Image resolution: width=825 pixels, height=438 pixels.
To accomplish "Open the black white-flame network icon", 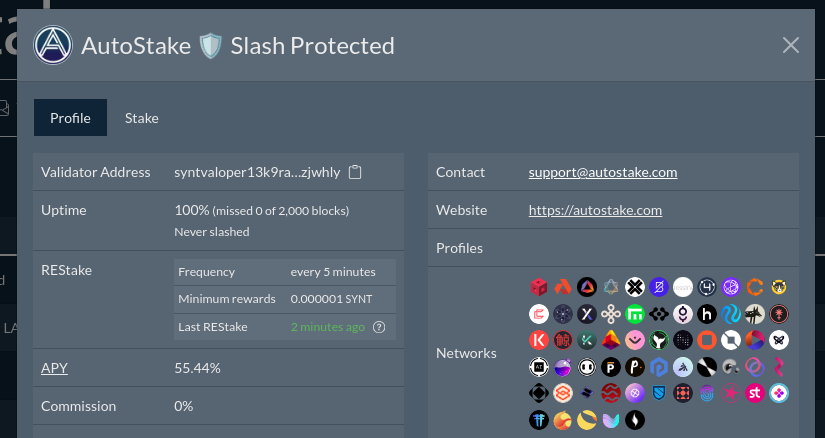I will [635, 420].
